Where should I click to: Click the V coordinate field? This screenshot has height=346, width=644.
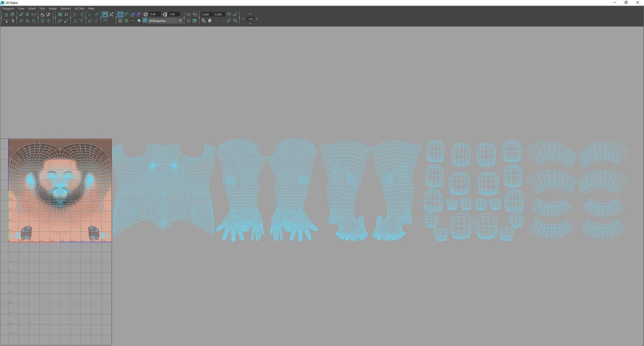[x=219, y=14]
